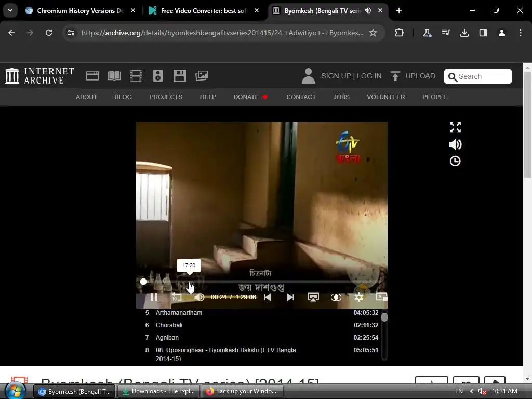Bookmark this page with the star
532x399 pixels.
pos(373,33)
